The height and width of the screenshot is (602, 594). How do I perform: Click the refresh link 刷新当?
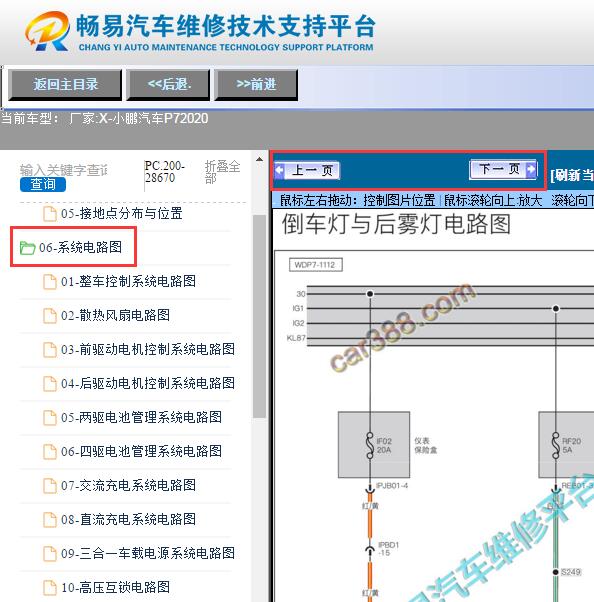point(572,175)
